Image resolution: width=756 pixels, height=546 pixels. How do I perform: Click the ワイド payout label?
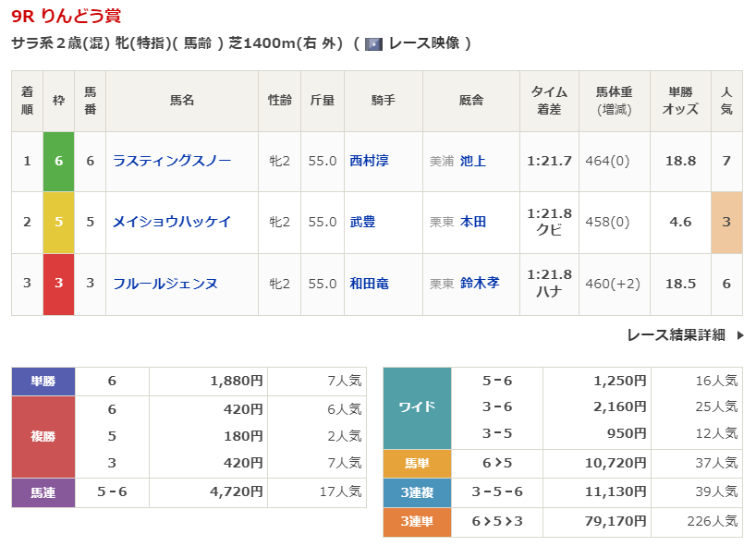tap(417, 407)
